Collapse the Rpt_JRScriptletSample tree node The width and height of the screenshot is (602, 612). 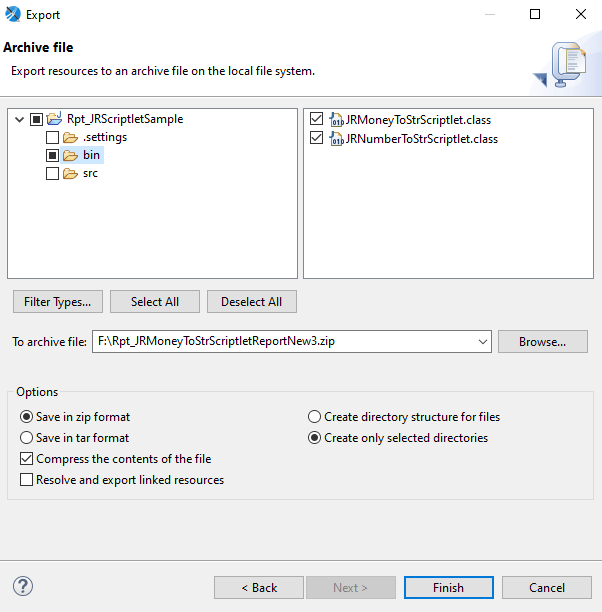point(19,119)
